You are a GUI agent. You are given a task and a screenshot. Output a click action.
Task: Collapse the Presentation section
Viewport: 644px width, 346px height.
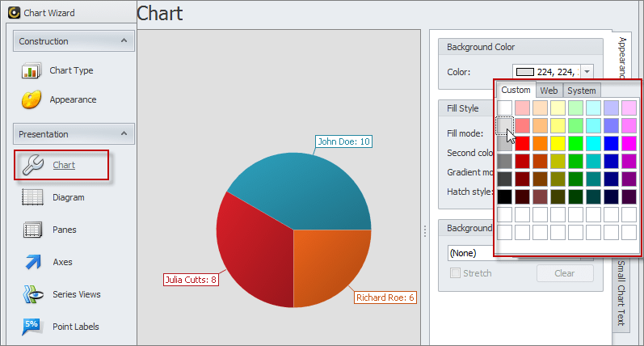point(124,134)
